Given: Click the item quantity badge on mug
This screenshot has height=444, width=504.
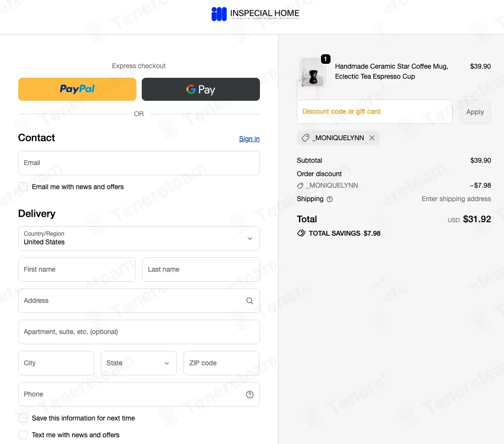Looking at the screenshot, I should click(326, 59).
